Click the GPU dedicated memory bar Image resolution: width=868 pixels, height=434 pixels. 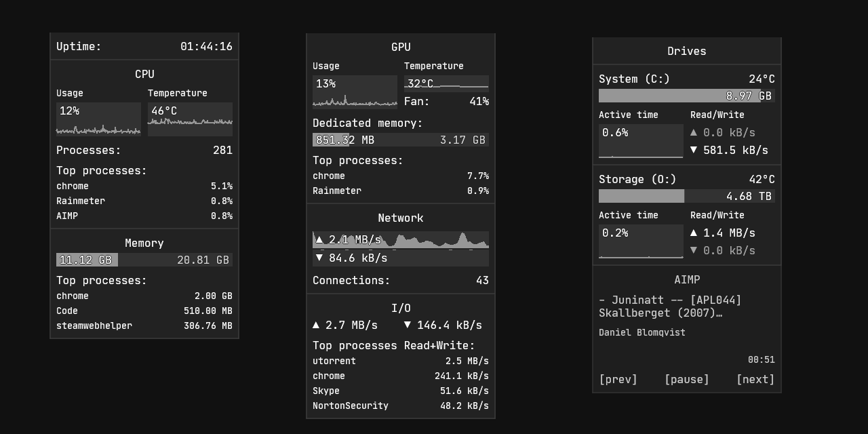(x=400, y=140)
